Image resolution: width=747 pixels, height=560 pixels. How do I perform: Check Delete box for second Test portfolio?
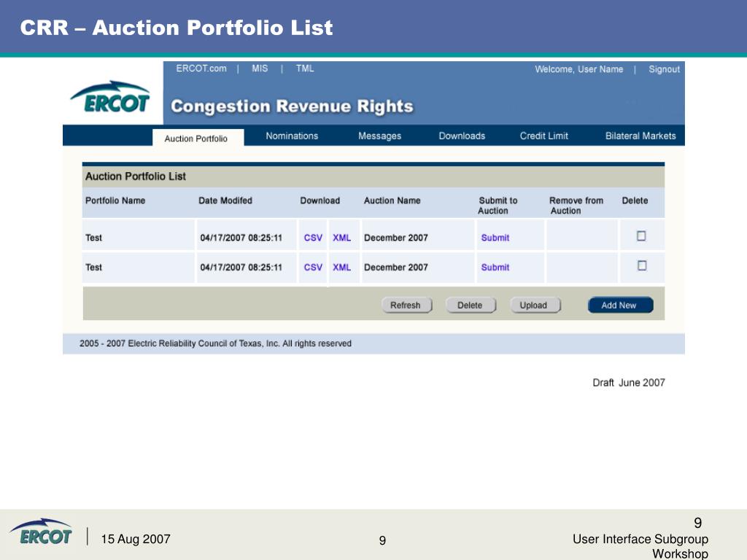(x=642, y=265)
